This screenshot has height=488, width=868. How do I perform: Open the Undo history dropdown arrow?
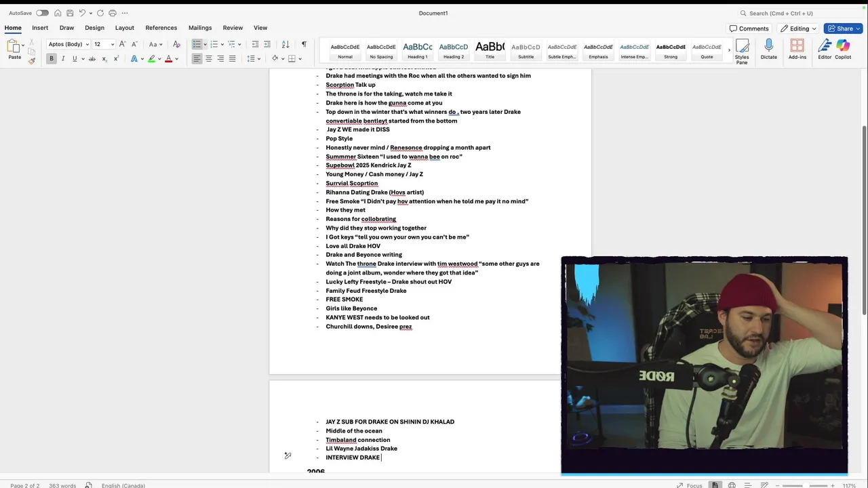click(91, 13)
